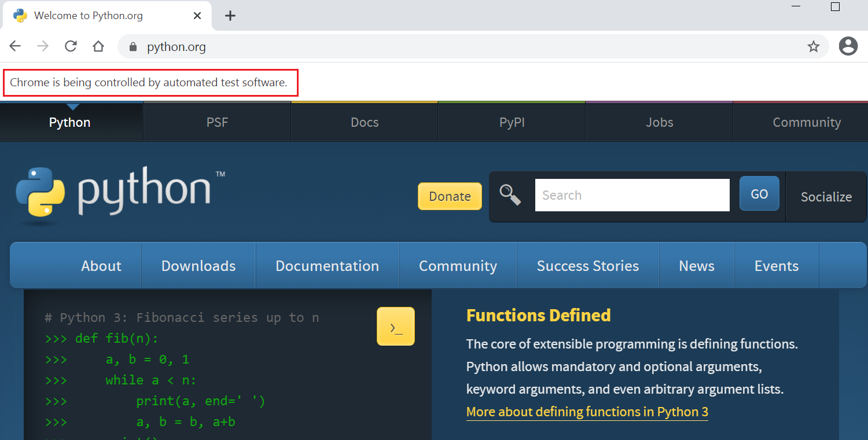The width and height of the screenshot is (868, 440).
Task: Launch the interactive shell yellow button
Action: click(396, 327)
